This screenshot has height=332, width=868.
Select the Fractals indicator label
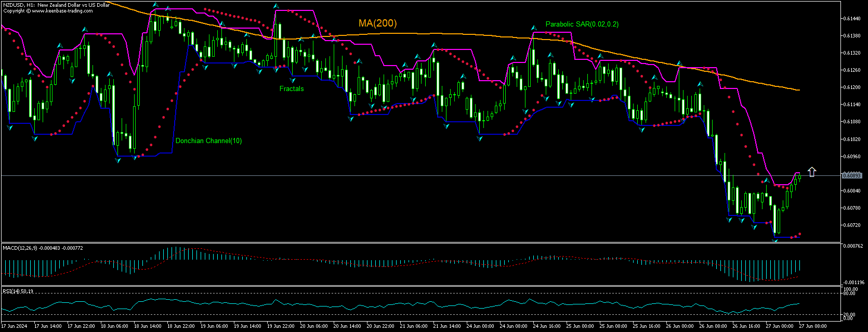click(292, 89)
